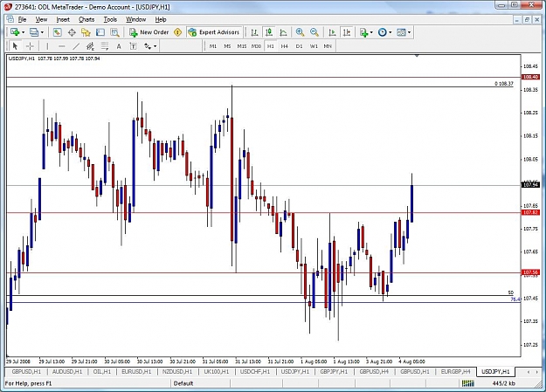Image resolution: width=546 pixels, height=392 pixels.
Task: Launch MetaEditor via yellow diamond icon
Action: (178, 32)
